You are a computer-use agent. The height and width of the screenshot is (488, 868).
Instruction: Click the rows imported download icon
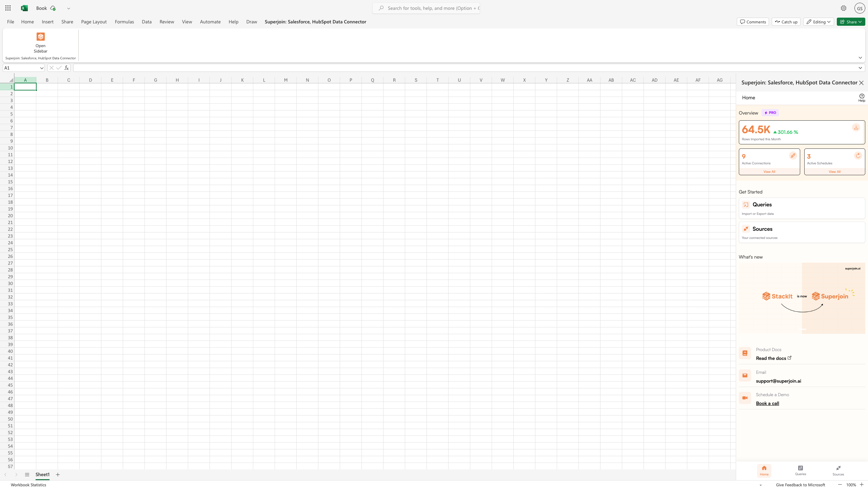(x=856, y=127)
